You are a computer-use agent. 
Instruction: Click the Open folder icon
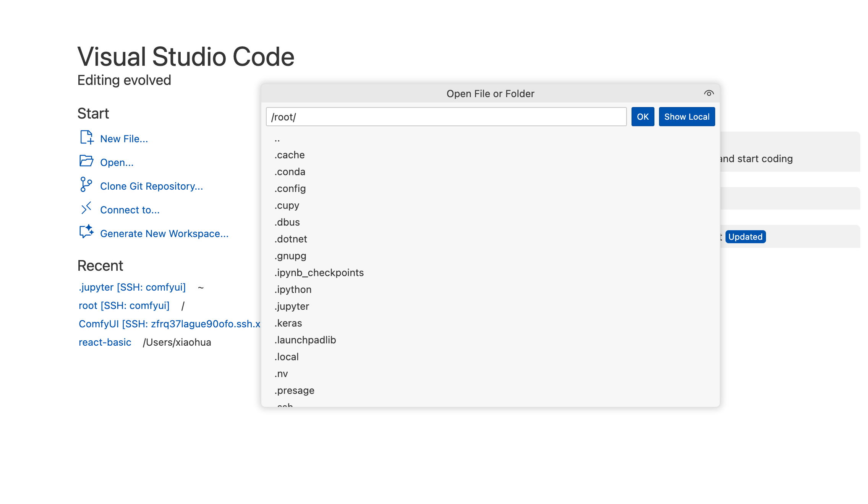86,161
